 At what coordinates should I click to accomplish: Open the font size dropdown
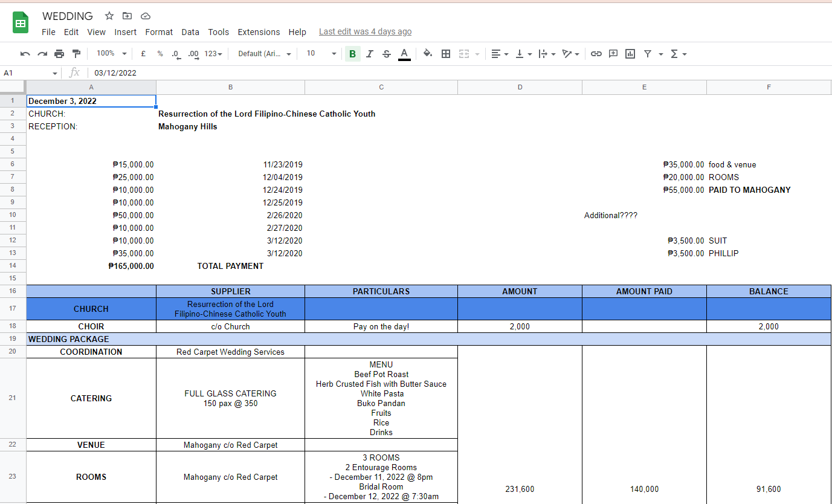point(320,54)
